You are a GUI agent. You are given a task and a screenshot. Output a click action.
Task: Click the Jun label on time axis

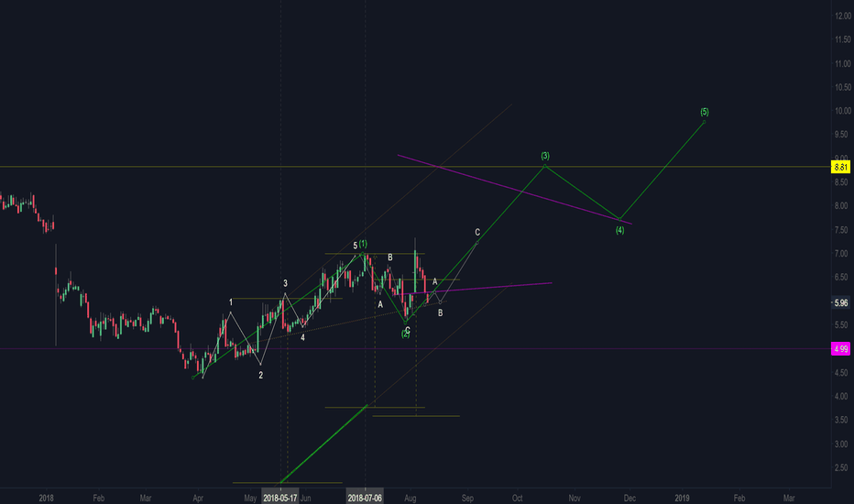point(305,498)
